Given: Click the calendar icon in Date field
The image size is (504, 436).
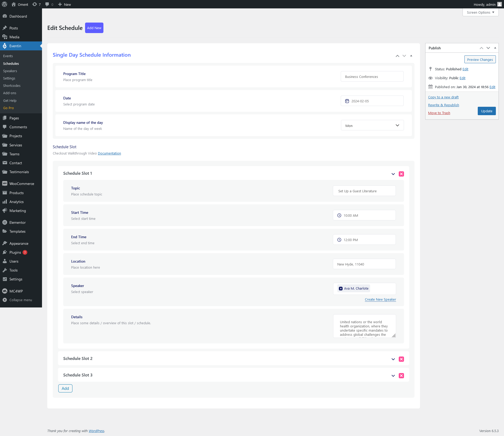Looking at the screenshot, I should pyautogui.click(x=347, y=101).
